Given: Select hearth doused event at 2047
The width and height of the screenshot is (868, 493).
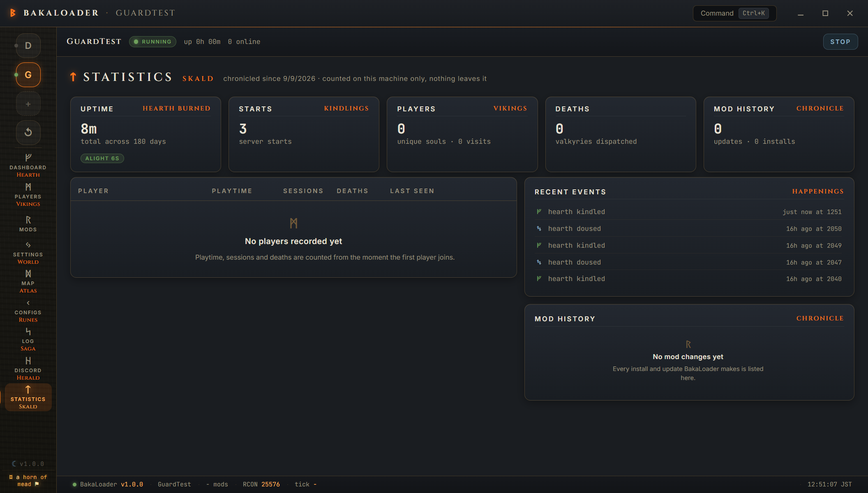Looking at the screenshot, I should coord(689,262).
